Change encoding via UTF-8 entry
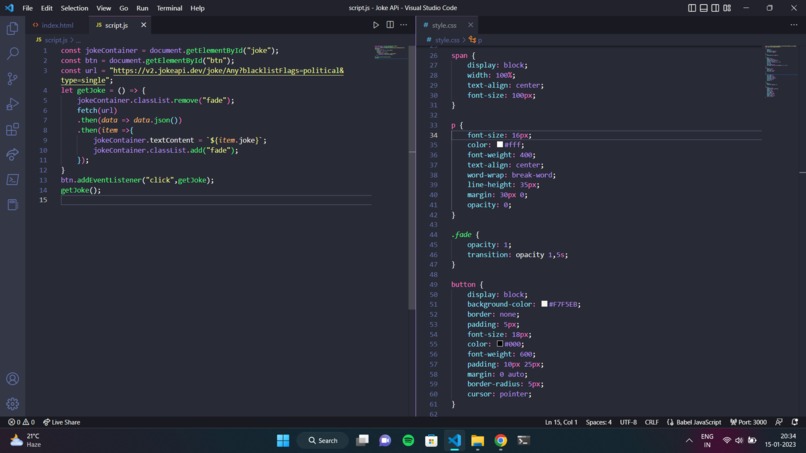The image size is (806, 453). click(628, 422)
